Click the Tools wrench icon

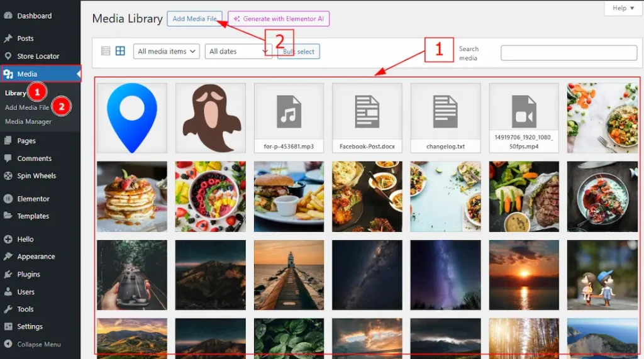coord(8,309)
